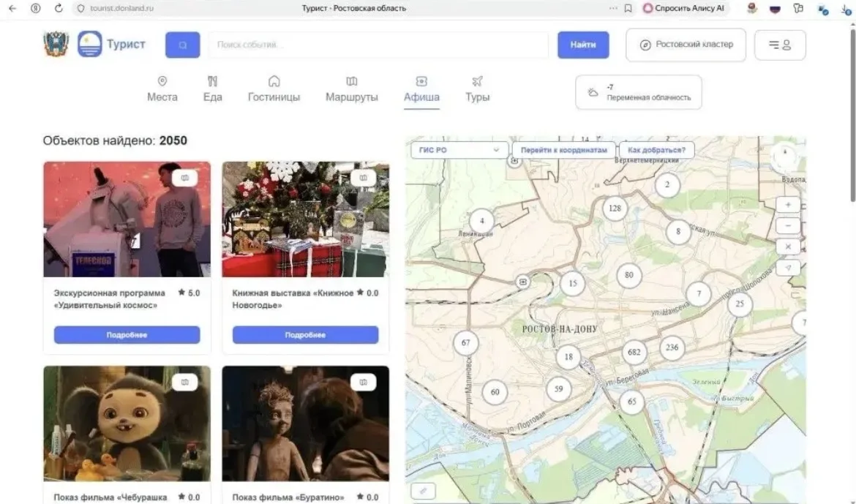The image size is (856, 504).
Task: Show Удивительный космос card on map icon
Action: tap(184, 178)
